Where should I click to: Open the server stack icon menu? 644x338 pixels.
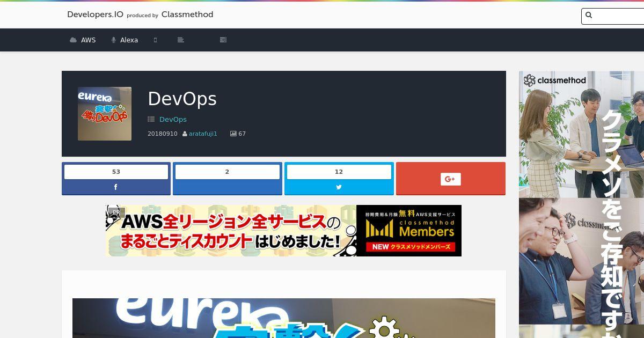tap(223, 40)
